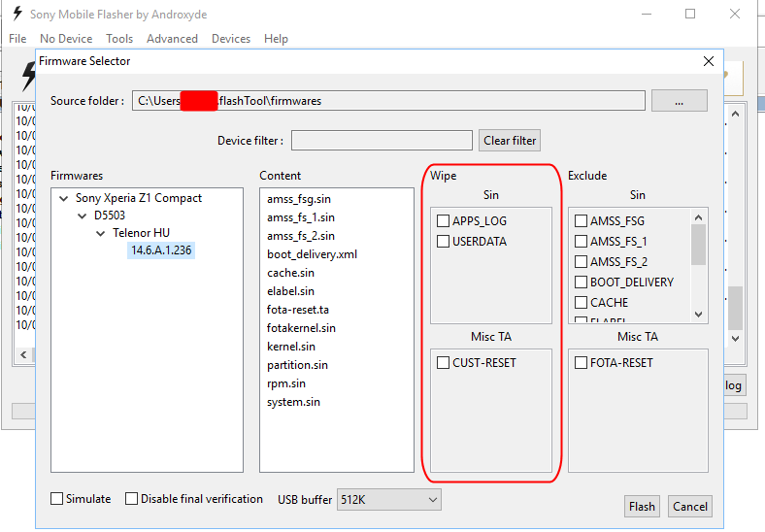
Task: Select amss_fs_2.sin in Content list
Action: pyautogui.click(x=301, y=236)
